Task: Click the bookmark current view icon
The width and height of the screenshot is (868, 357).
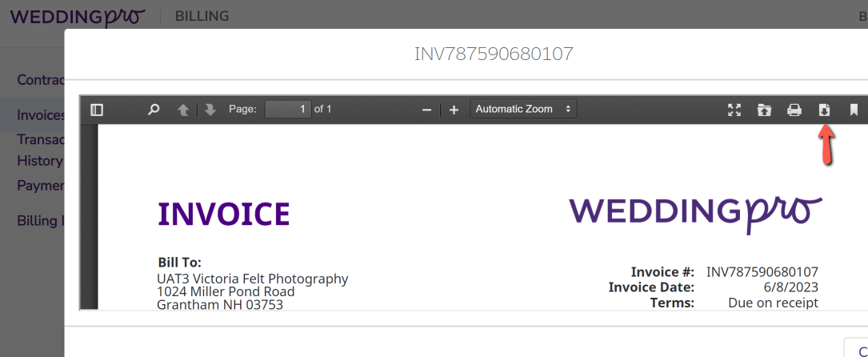Action: [854, 110]
